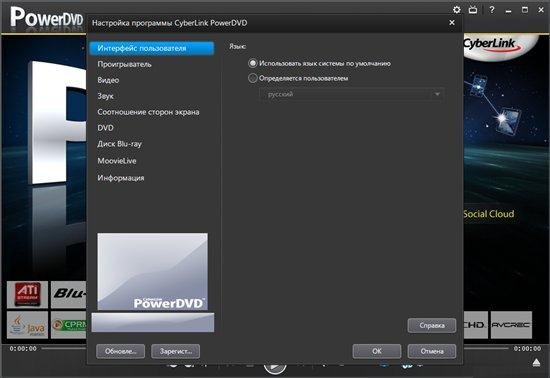Close the PowerDVD main window

click(x=541, y=10)
